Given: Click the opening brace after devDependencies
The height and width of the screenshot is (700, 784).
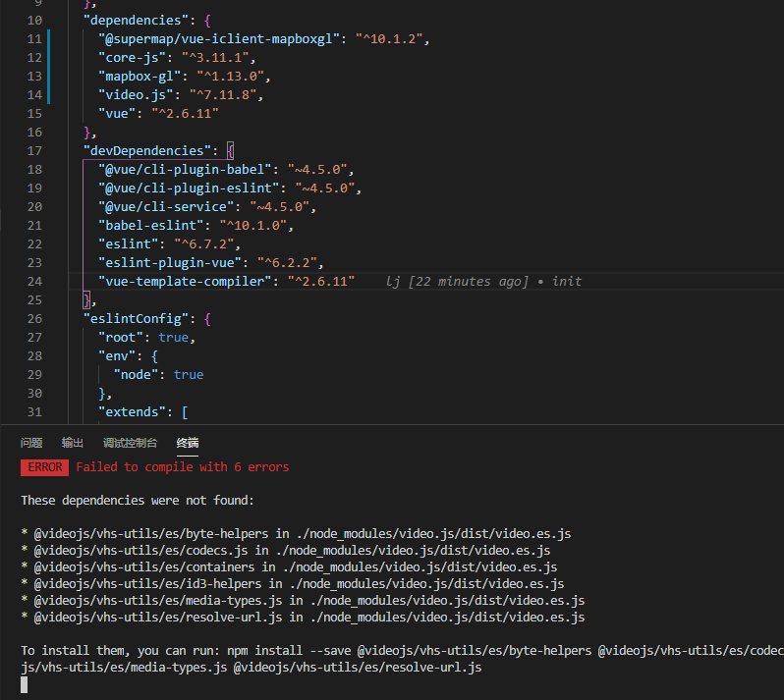Looking at the screenshot, I should click(230, 151).
